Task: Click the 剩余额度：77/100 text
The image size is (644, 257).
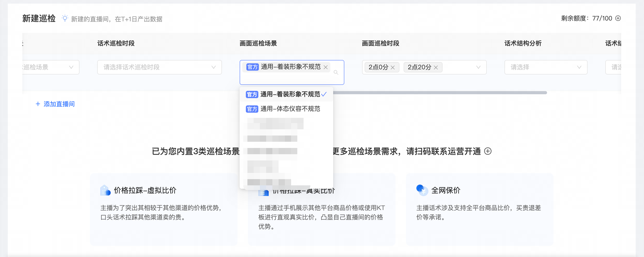Action: coord(587,18)
